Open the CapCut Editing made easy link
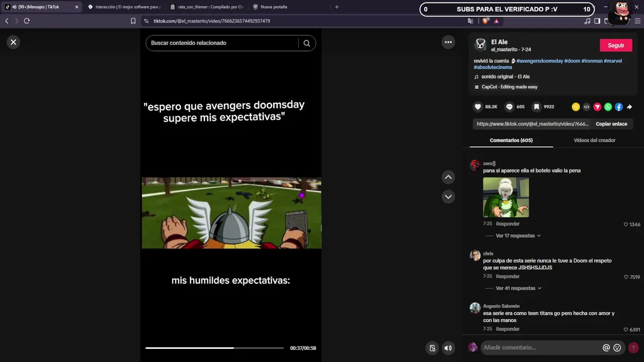 coord(510,87)
